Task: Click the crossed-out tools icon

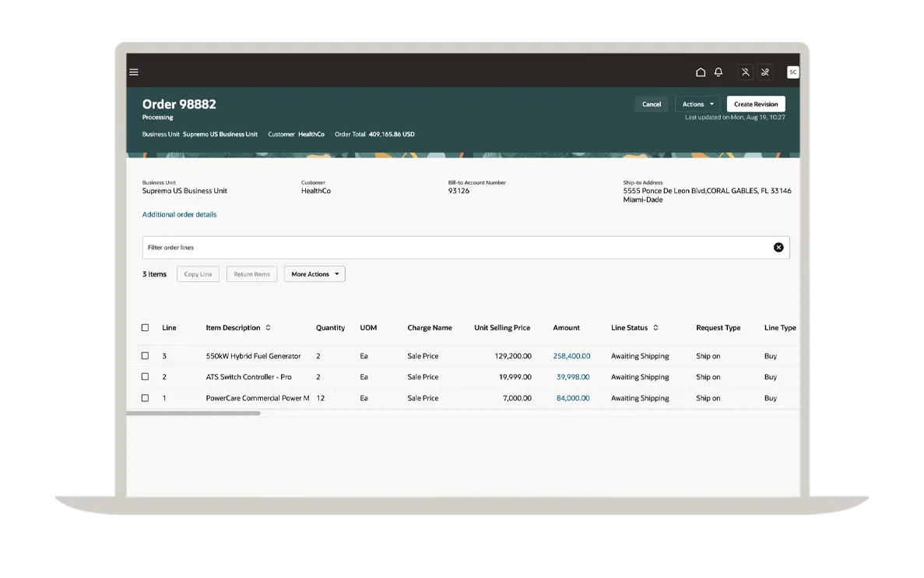Action: tap(765, 72)
